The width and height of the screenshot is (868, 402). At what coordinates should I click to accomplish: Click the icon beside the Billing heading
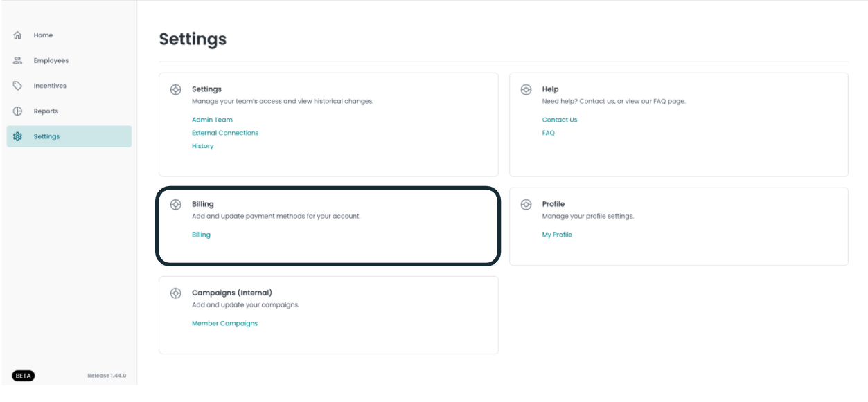(x=176, y=205)
